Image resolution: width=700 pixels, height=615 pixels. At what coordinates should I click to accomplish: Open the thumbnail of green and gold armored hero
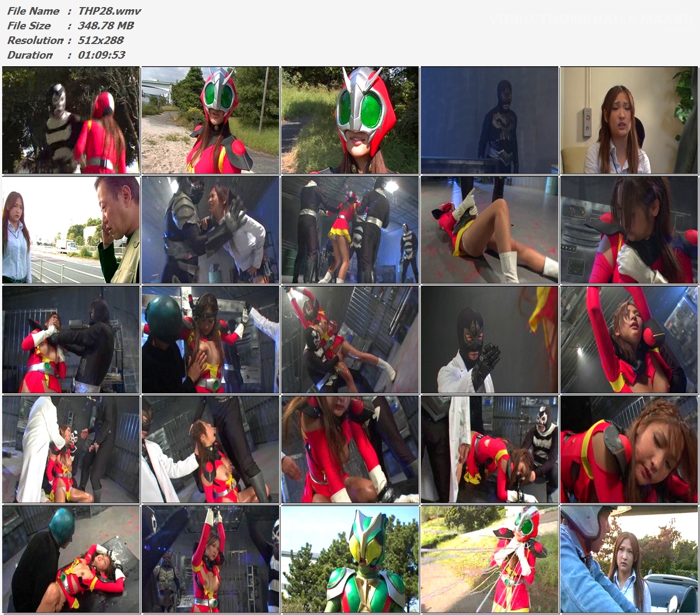click(350, 559)
